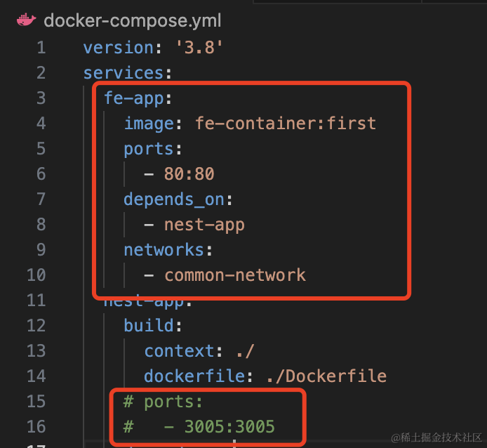Place cursor on the 'build' key

pyautogui.click(x=149, y=326)
